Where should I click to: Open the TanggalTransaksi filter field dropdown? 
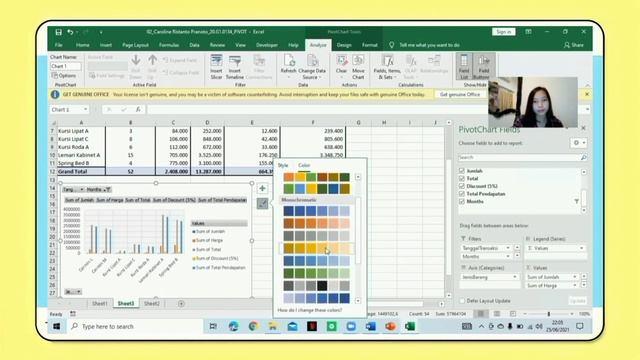[x=508, y=248]
